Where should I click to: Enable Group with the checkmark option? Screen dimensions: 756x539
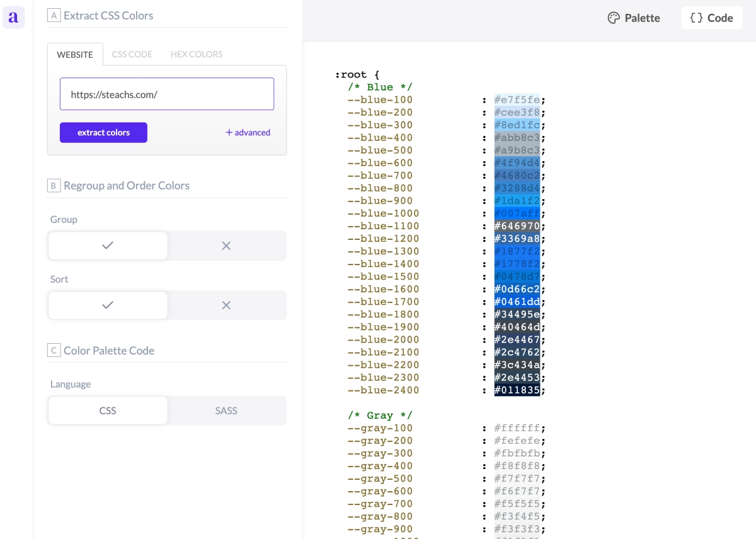[x=108, y=246]
